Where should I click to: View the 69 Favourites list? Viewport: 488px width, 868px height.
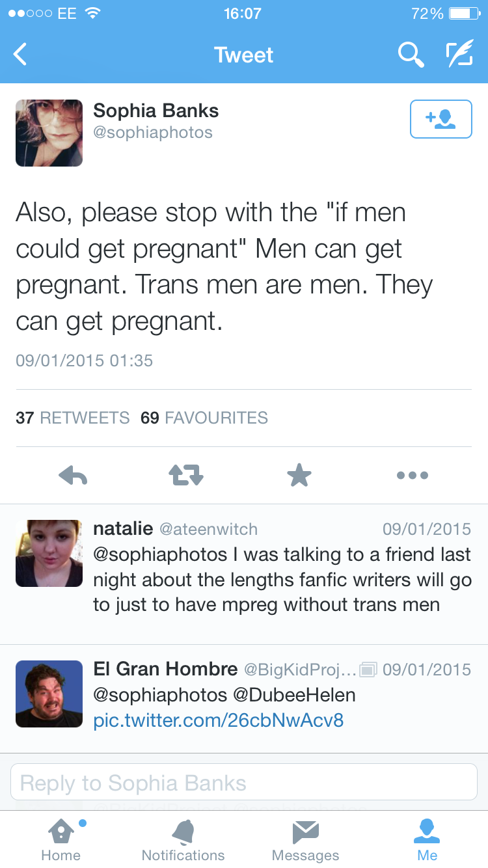click(x=204, y=418)
